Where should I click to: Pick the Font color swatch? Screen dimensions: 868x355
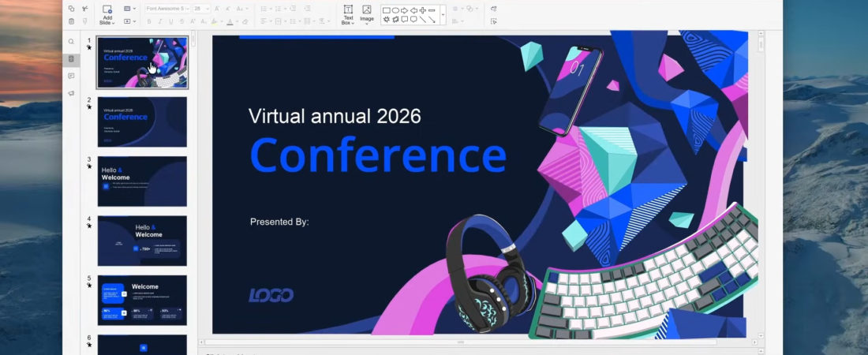click(x=230, y=21)
